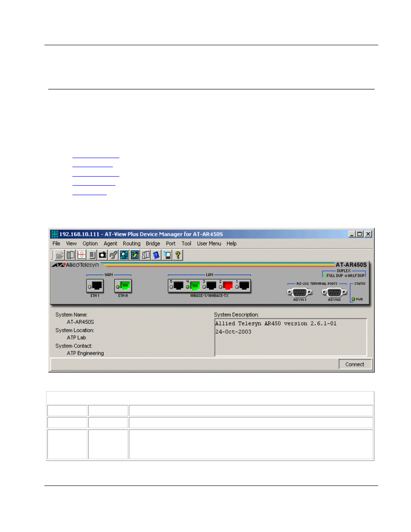Open the File menu

[56, 243]
